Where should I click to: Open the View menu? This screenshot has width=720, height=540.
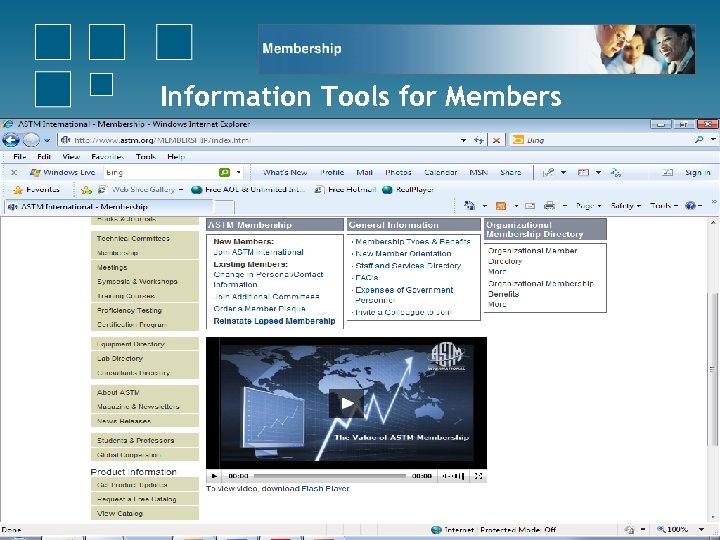point(71,157)
